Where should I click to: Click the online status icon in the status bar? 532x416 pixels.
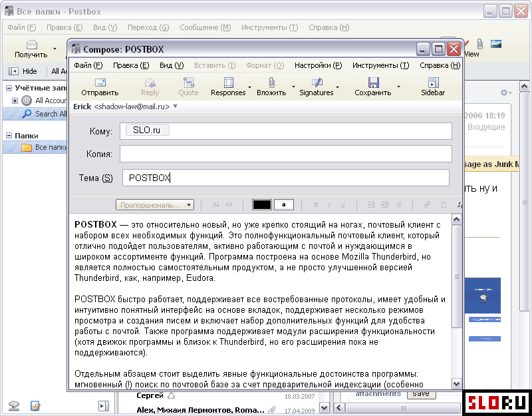tap(14, 405)
